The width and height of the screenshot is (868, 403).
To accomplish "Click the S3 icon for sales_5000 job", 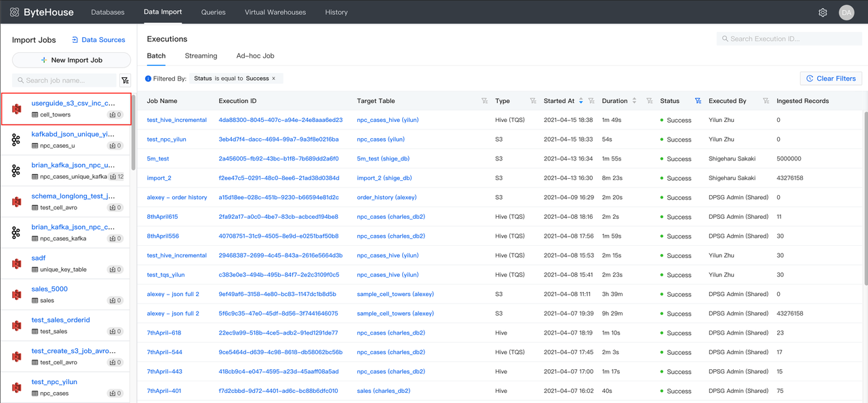I will pos(16,295).
